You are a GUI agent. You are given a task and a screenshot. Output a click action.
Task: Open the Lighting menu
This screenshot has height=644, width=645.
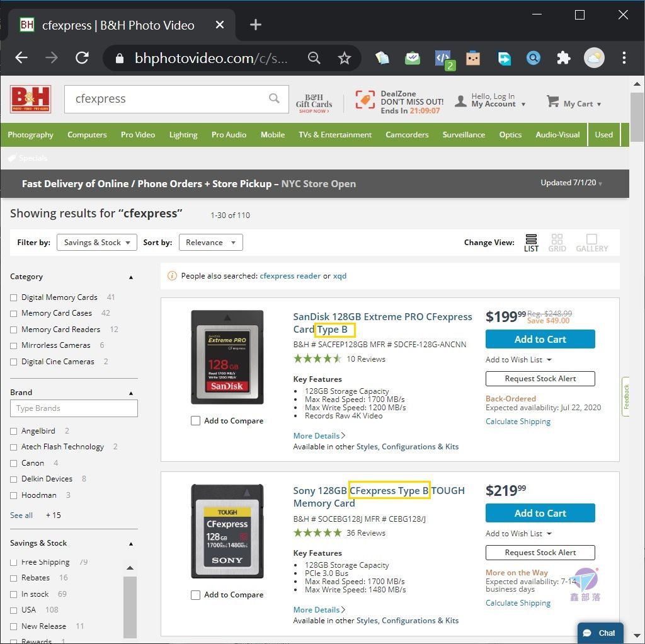pos(183,135)
